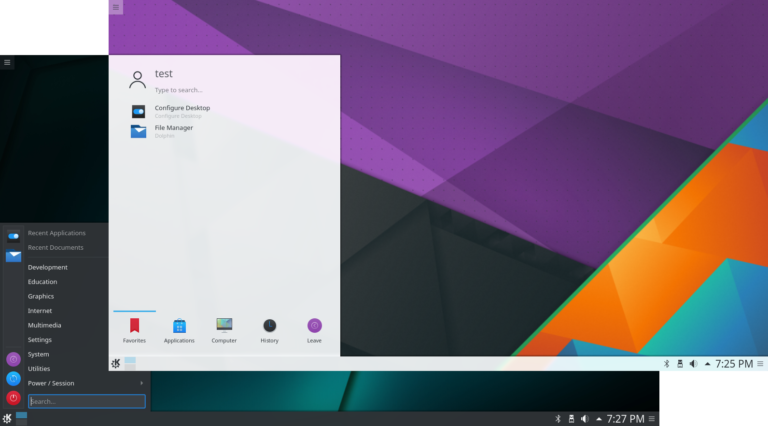Click the Bluetooth icon beside 7:27 PM
This screenshot has width=768, height=426.
pos(559,418)
